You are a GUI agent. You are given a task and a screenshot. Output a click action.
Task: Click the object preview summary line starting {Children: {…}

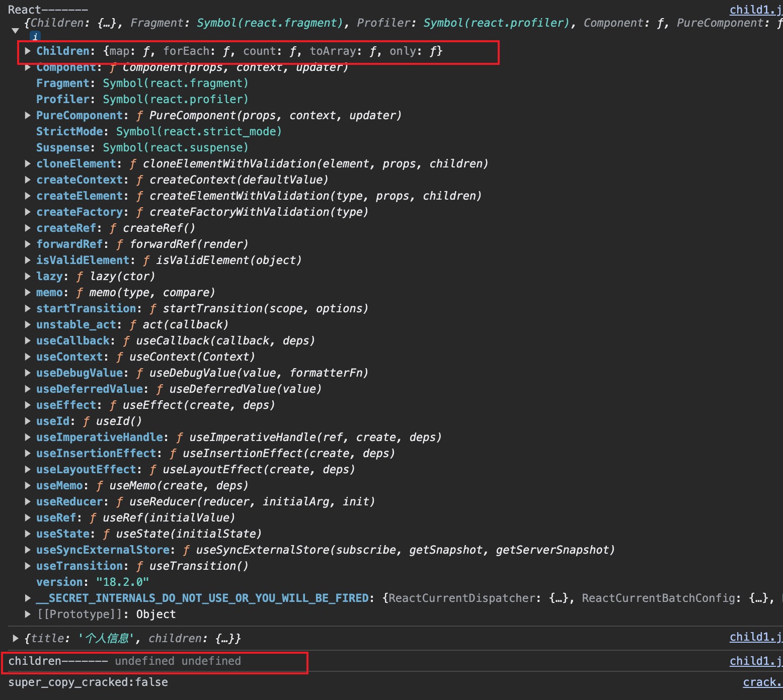(x=403, y=23)
